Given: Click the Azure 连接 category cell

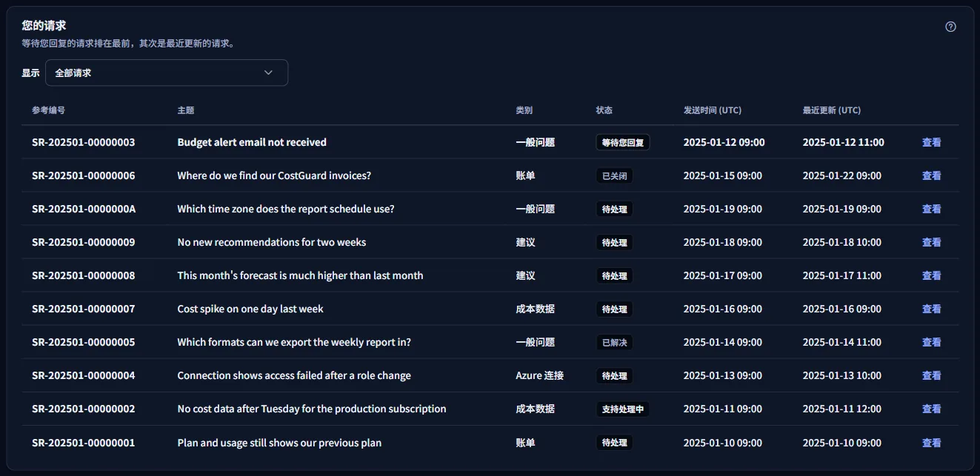Looking at the screenshot, I should (x=540, y=375).
